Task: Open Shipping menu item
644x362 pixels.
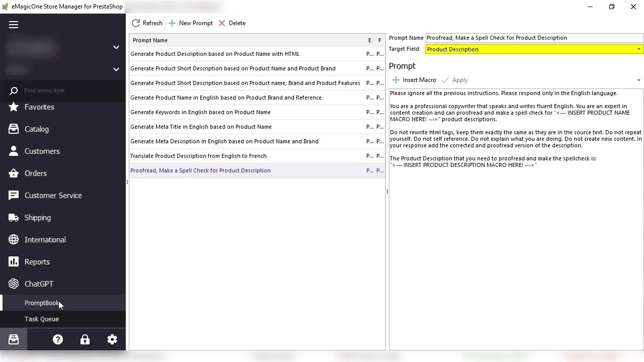Action: tap(38, 218)
